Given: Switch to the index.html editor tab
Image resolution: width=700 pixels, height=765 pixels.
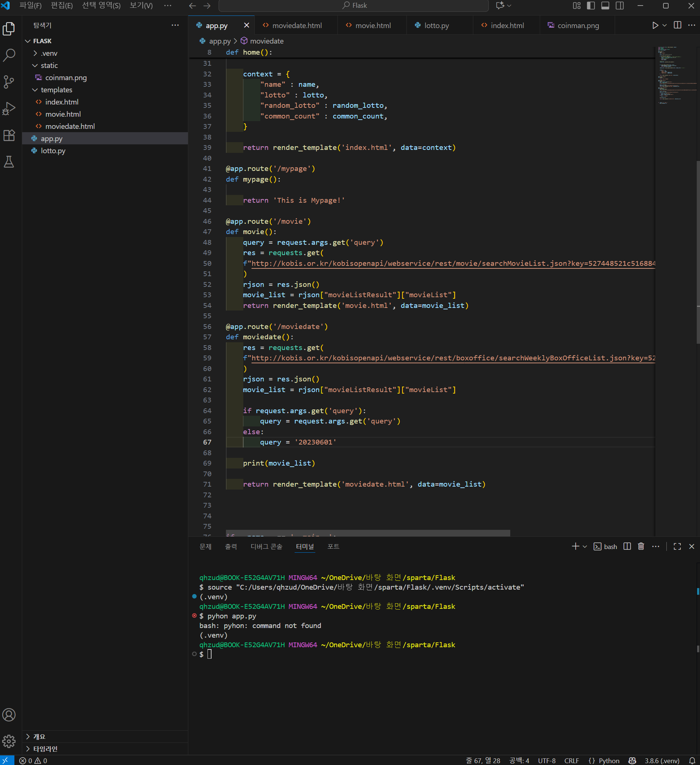Looking at the screenshot, I should [507, 25].
